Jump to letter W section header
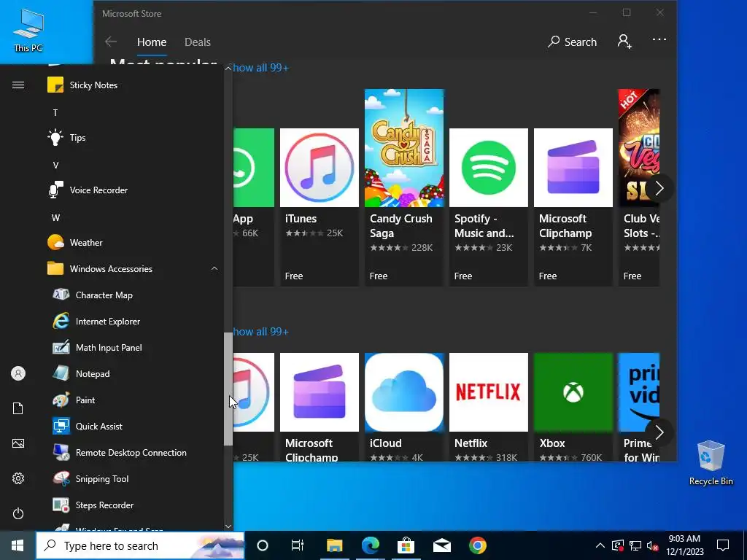The height and width of the screenshot is (560, 747). point(55,217)
